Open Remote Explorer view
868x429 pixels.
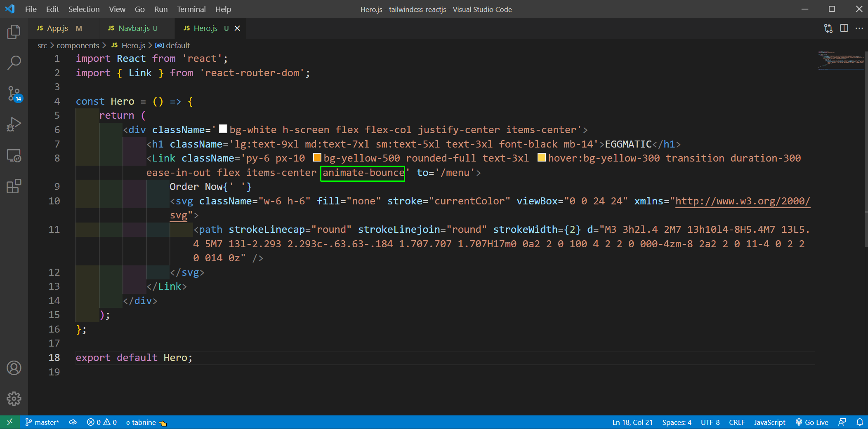[14, 155]
